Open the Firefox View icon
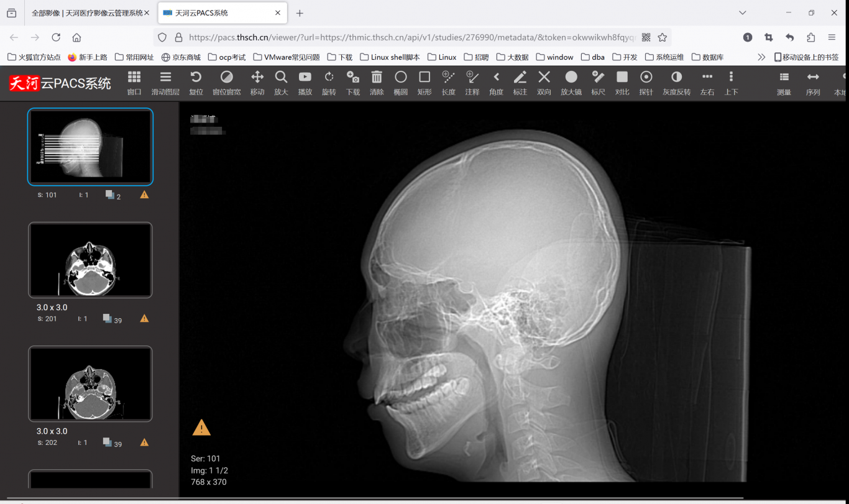This screenshot has height=504, width=849. point(12,12)
